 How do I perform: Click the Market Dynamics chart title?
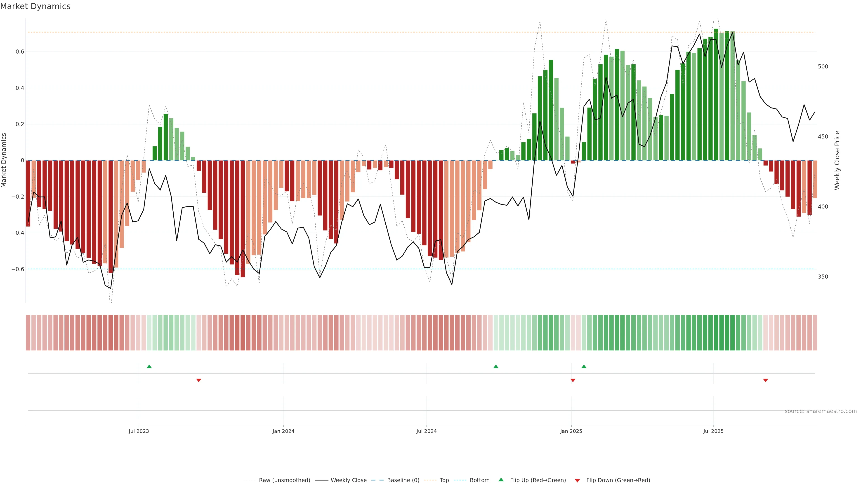[x=35, y=6]
